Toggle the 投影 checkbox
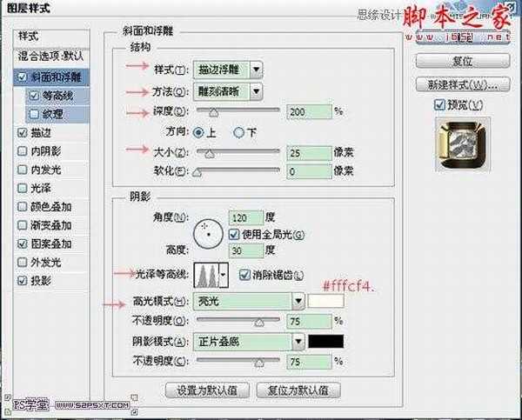 click(x=22, y=281)
